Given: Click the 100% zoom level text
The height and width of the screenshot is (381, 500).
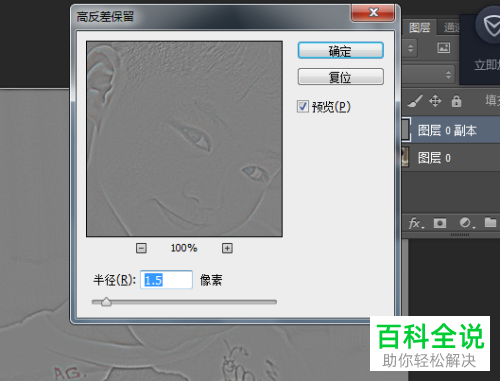Looking at the screenshot, I should 184,248.
